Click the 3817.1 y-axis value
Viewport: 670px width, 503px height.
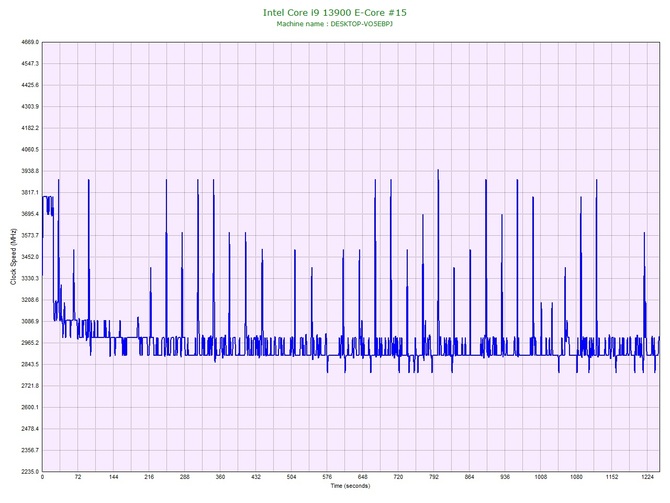click(x=30, y=192)
